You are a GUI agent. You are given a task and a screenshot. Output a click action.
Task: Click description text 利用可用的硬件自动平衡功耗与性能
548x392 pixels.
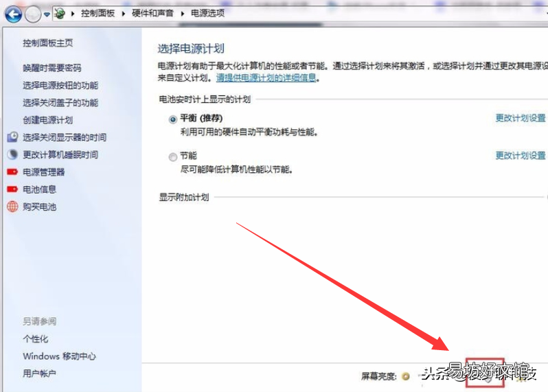[x=249, y=132]
